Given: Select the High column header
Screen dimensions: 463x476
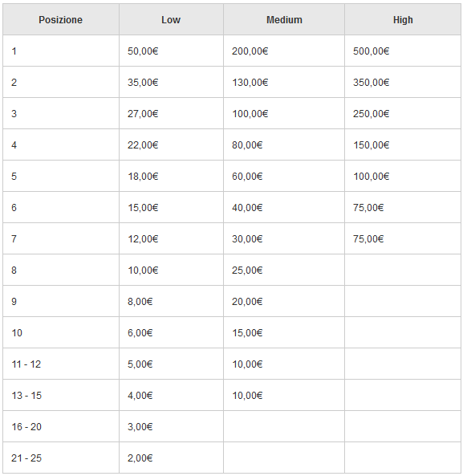Looking at the screenshot, I should tap(403, 19).
